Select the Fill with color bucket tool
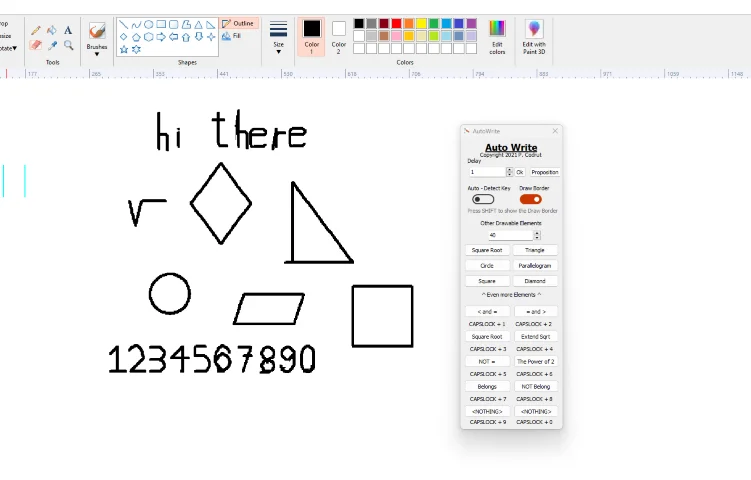The image size is (751, 480). pos(52,31)
